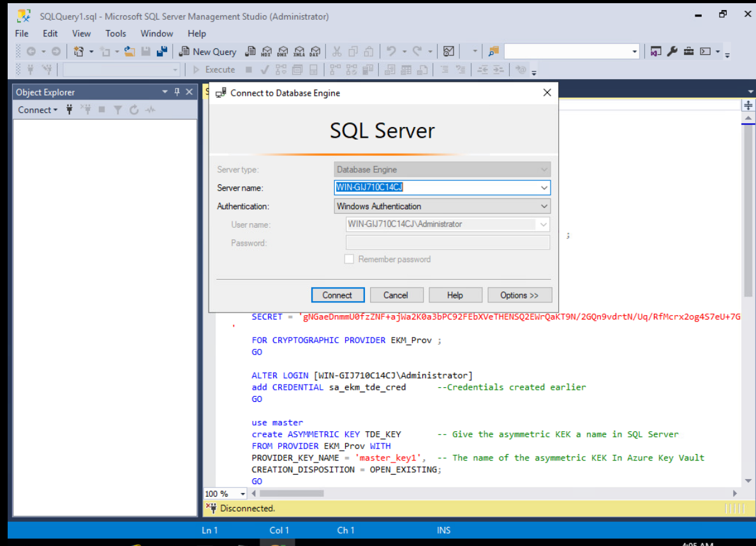The height and width of the screenshot is (546, 756).
Task: Pin the Object Explorer panel with pushpin
Action: 177,92
